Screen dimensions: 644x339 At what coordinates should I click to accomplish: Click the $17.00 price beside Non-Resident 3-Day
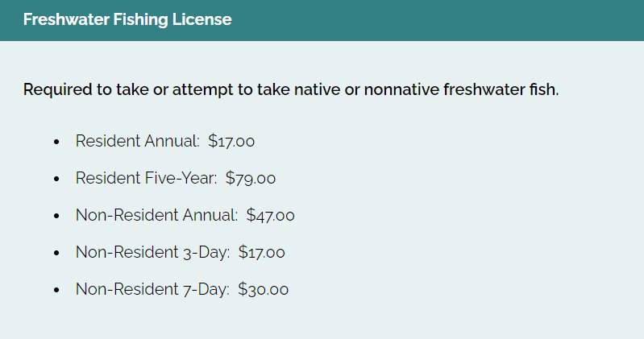(x=262, y=252)
